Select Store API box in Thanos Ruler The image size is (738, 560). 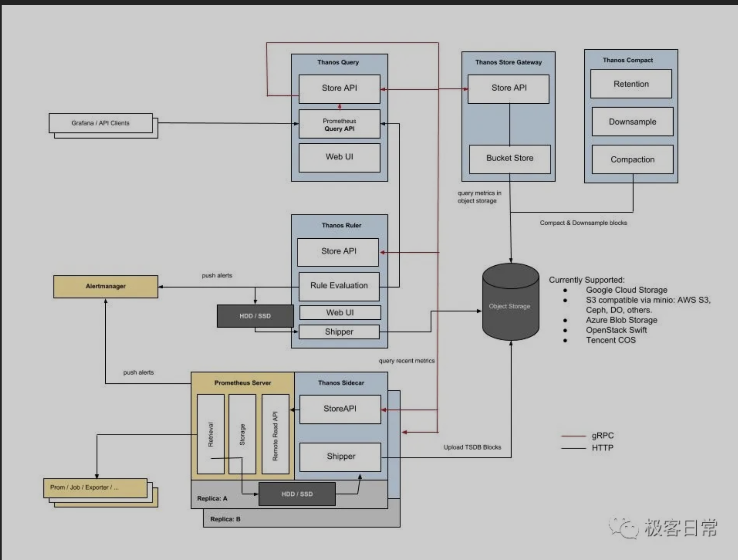point(338,252)
